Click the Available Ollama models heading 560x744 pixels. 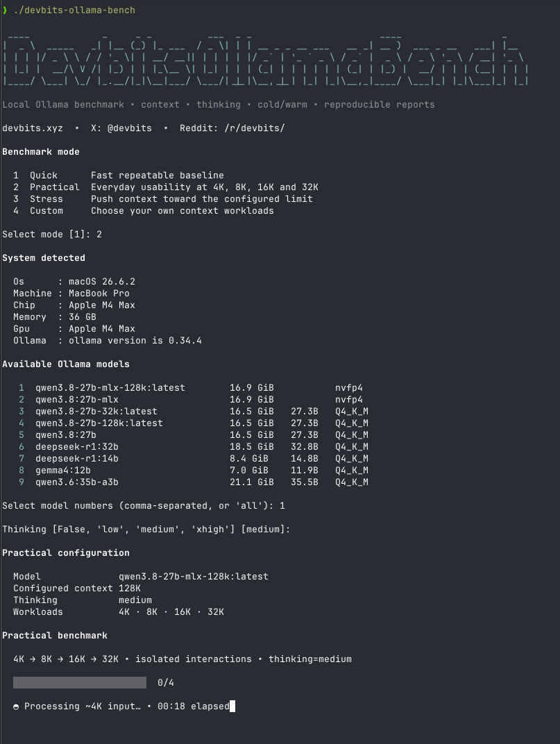point(66,364)
